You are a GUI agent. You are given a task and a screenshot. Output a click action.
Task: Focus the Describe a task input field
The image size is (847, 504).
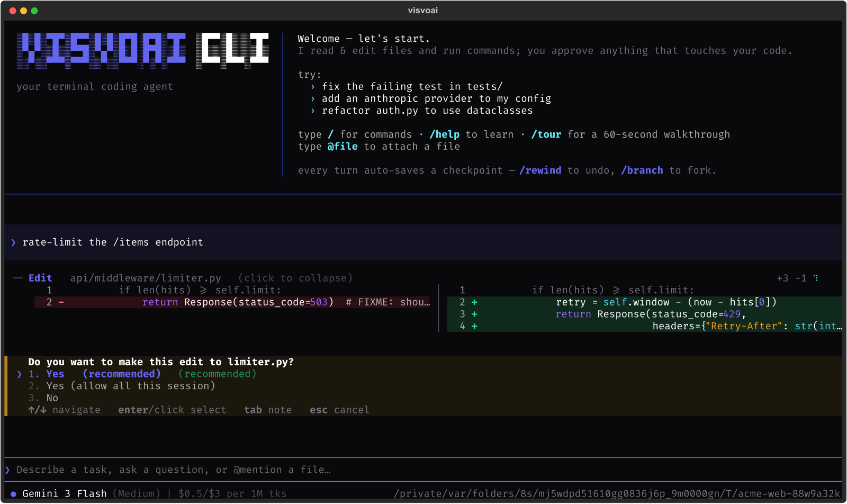(424, 470)
